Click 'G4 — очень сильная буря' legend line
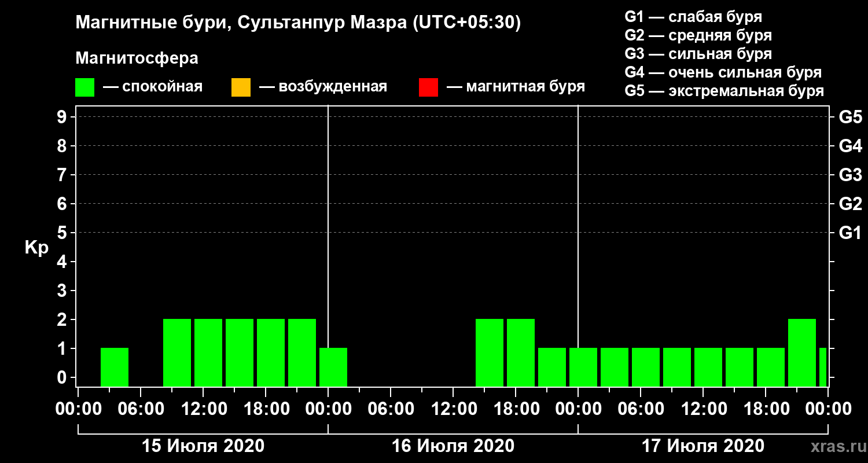This screenshot has height=463, width=868. (x=723, y=72)
